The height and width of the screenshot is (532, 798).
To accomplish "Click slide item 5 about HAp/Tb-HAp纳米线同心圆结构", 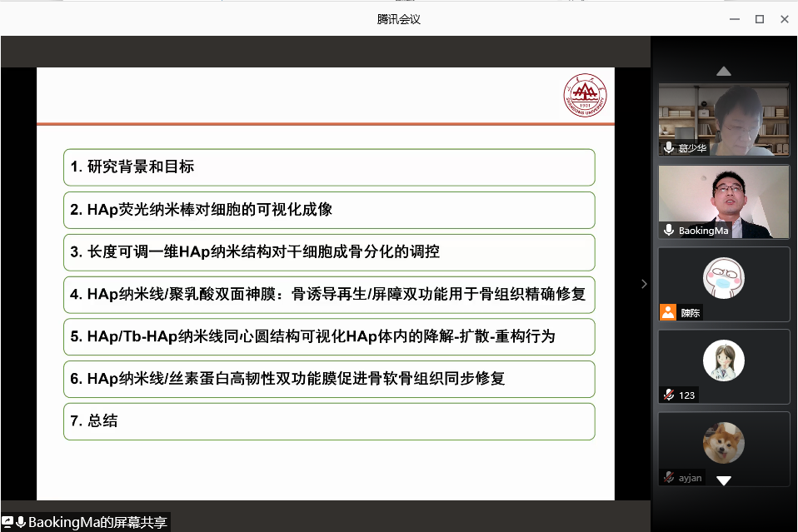I will point(329,336).
